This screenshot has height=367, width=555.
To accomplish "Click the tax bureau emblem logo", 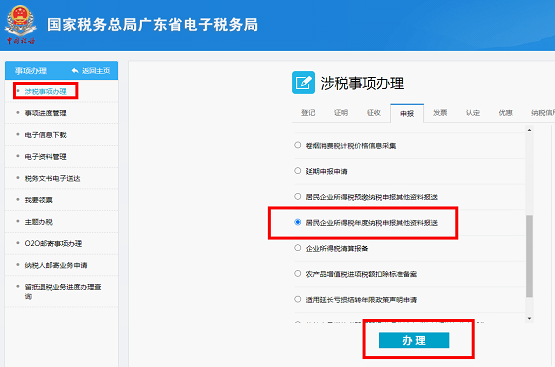I will (21, 24).
